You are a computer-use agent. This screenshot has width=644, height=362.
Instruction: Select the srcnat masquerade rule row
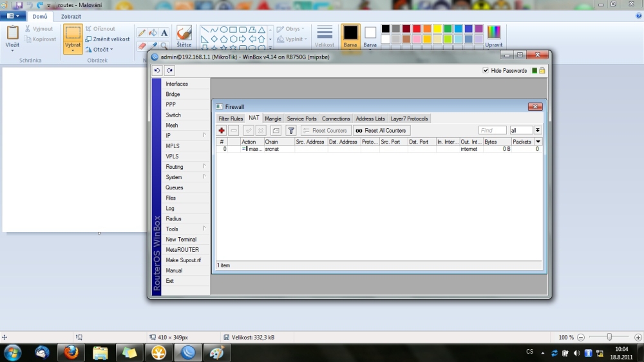(379, 149)
